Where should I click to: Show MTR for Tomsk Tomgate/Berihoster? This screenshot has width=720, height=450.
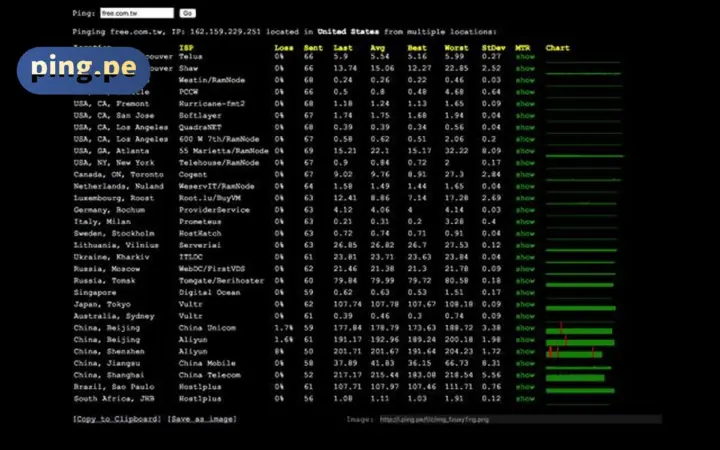point(525,281)
